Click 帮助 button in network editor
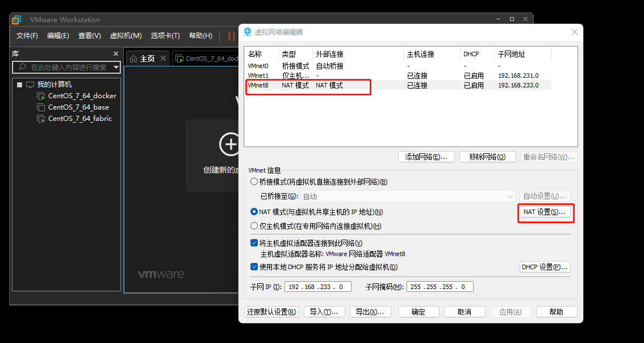644x343 pixels. tap(557, 312)
